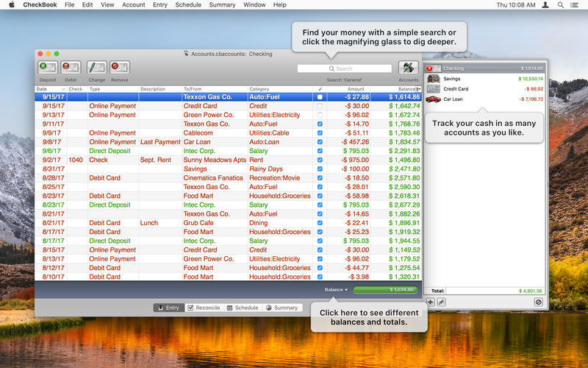Check the cleared box for 9/15/17 Texxon Gas
The image size is (588, 368).
[x=319, y=97]
